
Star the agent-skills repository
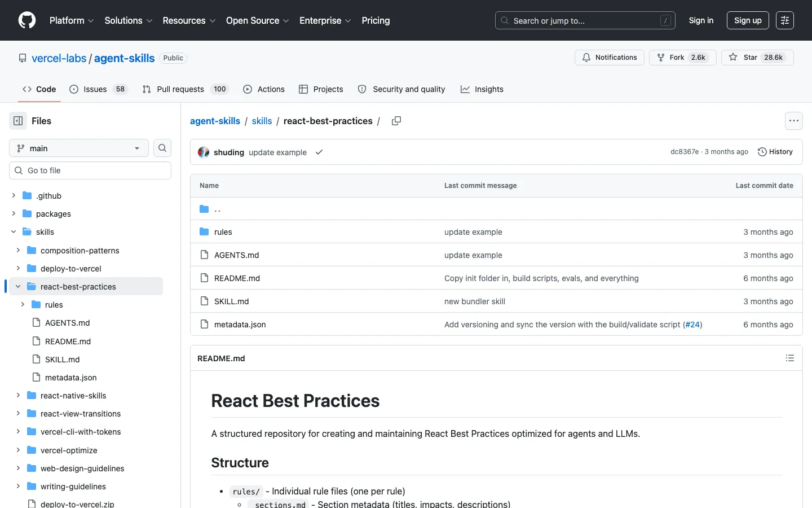pos(757,58)
